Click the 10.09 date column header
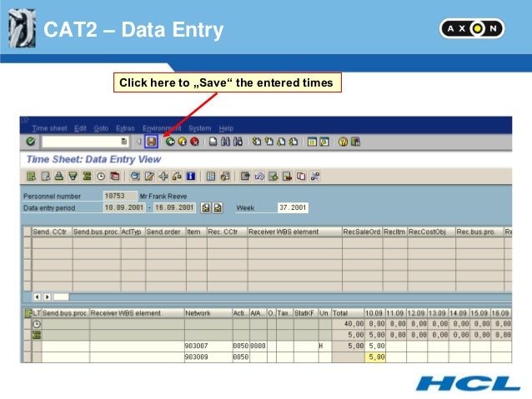 click(374, 313)
